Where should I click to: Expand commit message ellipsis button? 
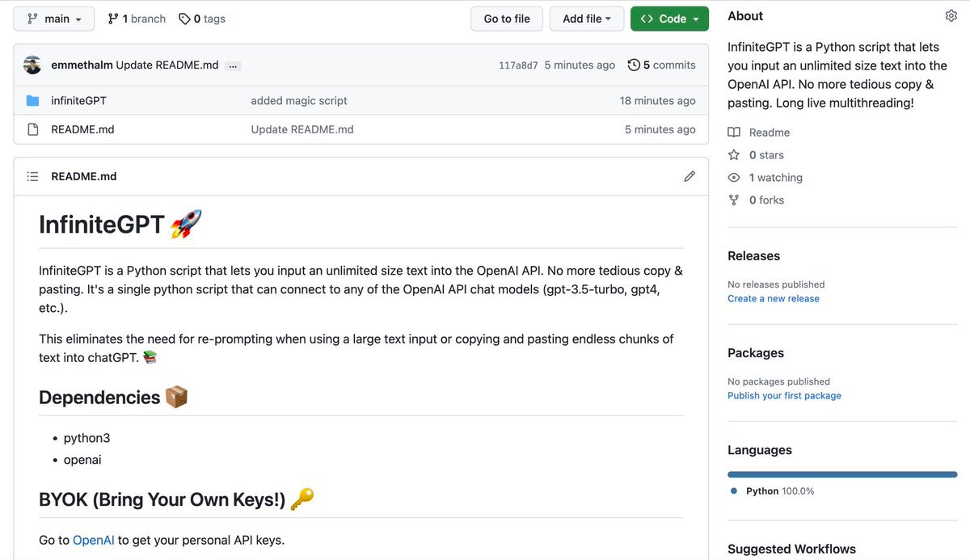click(233, 65)
